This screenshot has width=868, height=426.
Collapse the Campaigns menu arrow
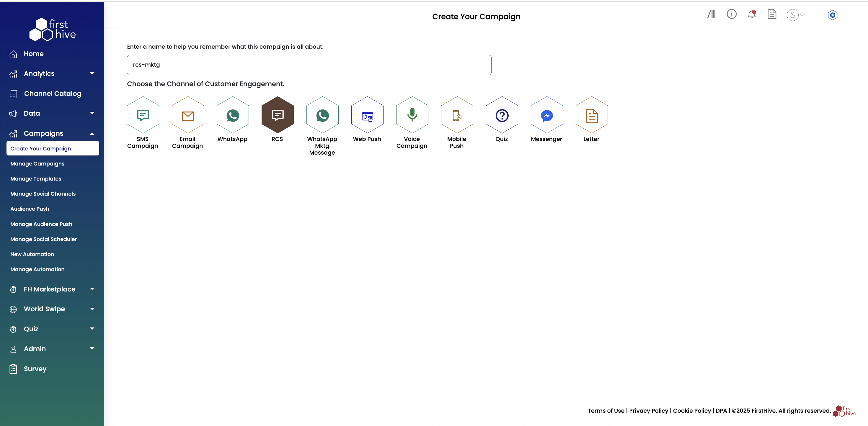point(92,134)
